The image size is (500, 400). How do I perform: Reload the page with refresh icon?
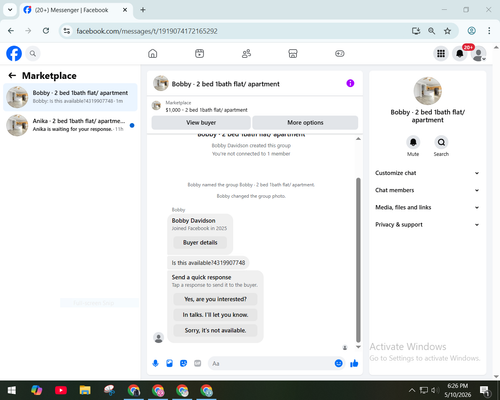coord(46,31)
